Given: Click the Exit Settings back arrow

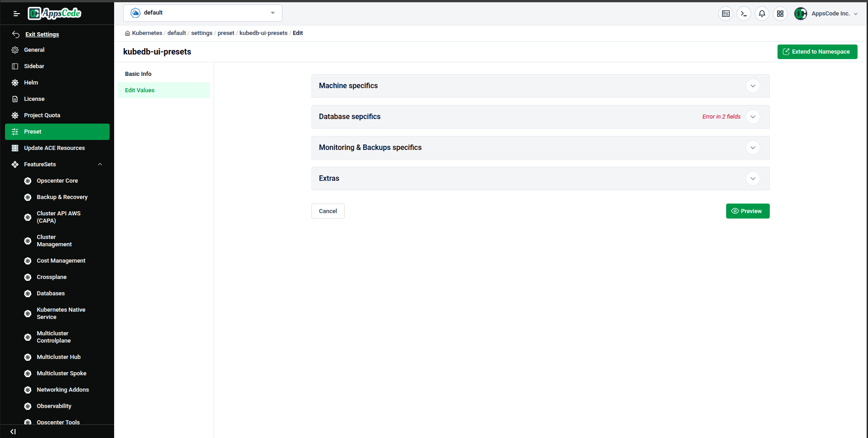Looking at the screenshot, I should point(15,34).
